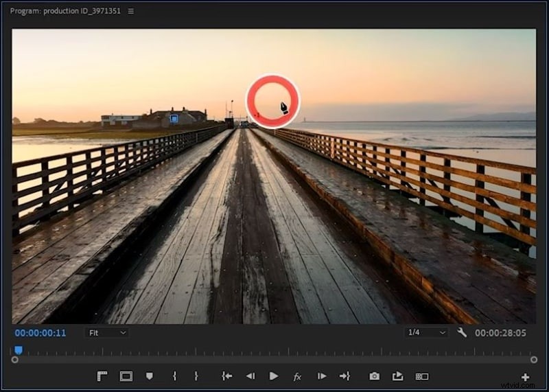Toggle the Comparison View button

point(422,377)
